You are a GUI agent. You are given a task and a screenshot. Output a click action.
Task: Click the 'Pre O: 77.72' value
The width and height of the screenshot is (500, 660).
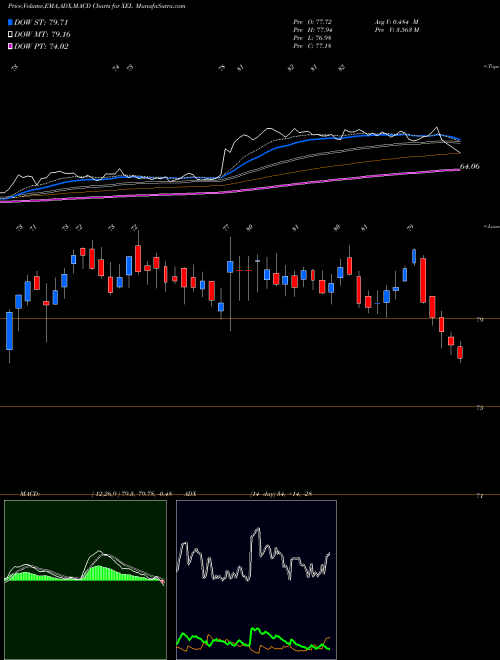pyautogui.click(x=313, y=21)
